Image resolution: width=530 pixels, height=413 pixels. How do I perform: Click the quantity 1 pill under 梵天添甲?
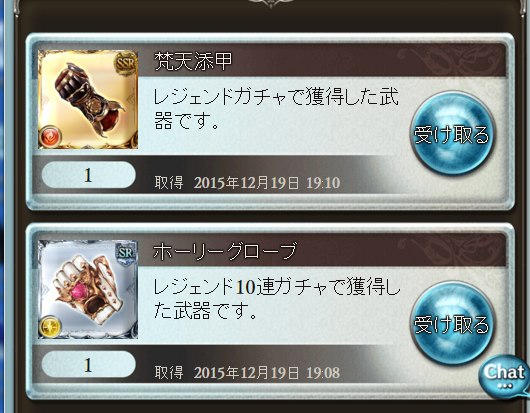(89, 175)
